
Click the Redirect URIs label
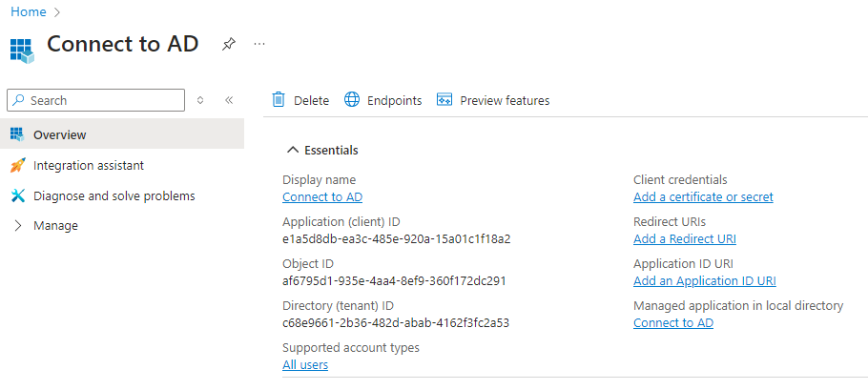(670, 222)
